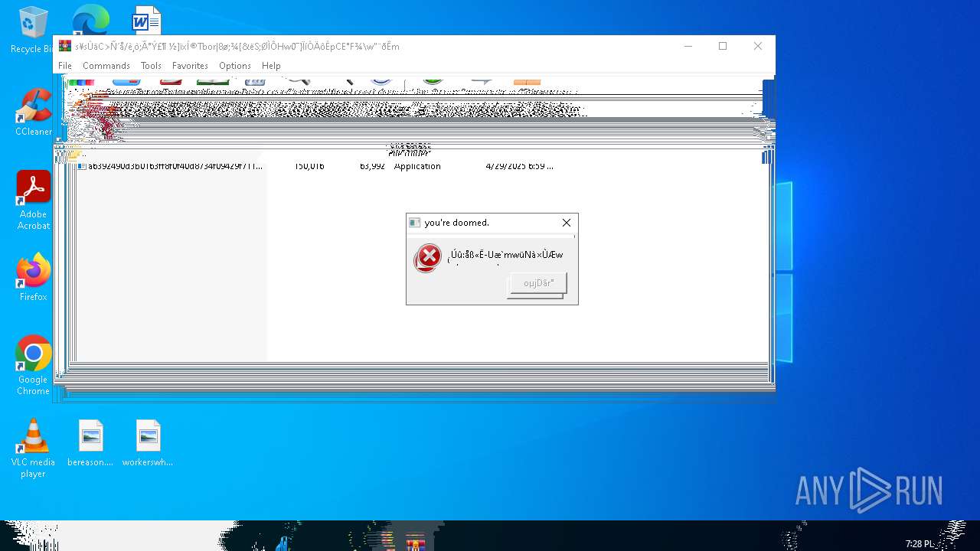Select the workerswh image file on the desktop
Screen dimensions: 980x551
point(148,443)
